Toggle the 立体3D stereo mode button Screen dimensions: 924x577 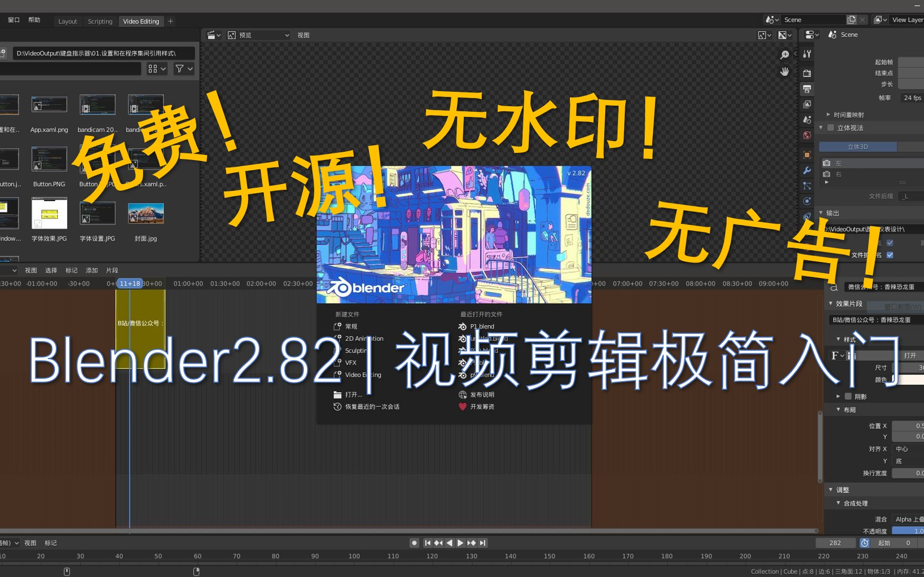point(858,146)
